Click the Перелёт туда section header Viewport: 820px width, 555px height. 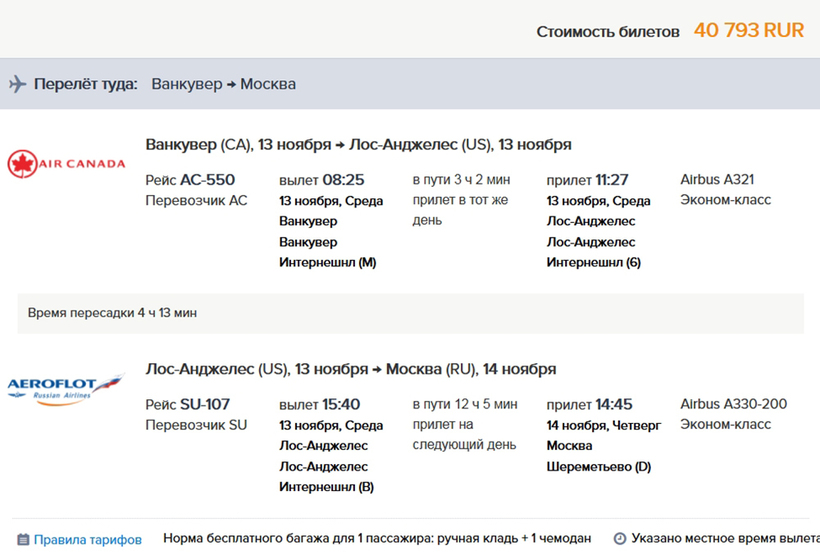coord(86,84)
